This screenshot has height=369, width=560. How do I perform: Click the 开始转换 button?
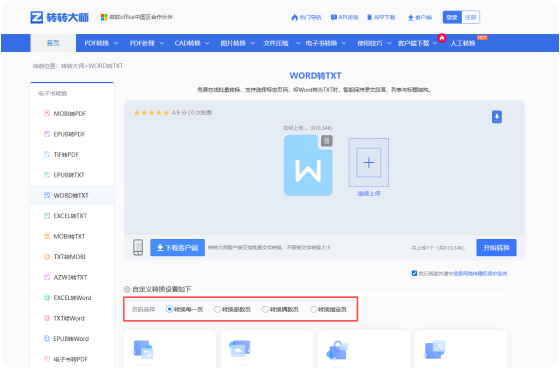[496, 248]
